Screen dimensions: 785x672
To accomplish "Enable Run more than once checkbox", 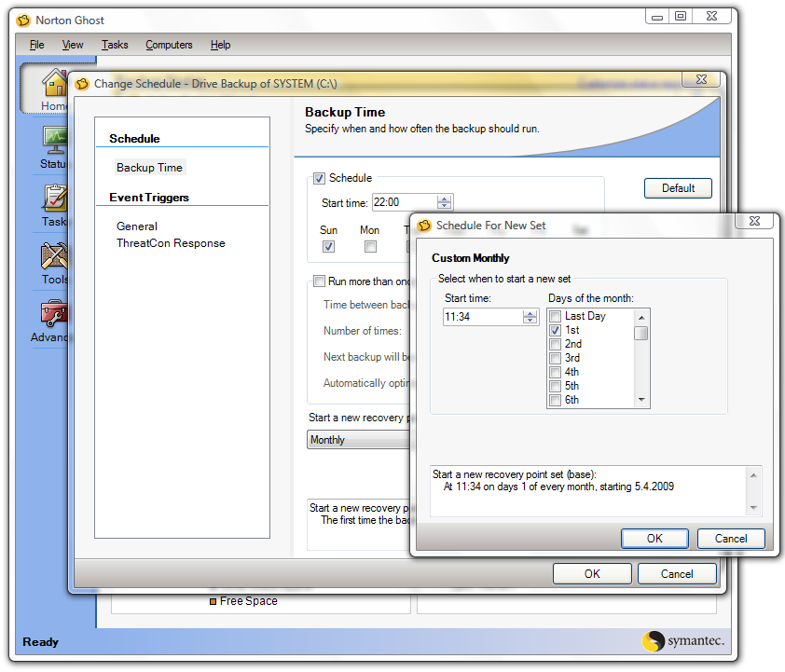I will pos(319,281).
